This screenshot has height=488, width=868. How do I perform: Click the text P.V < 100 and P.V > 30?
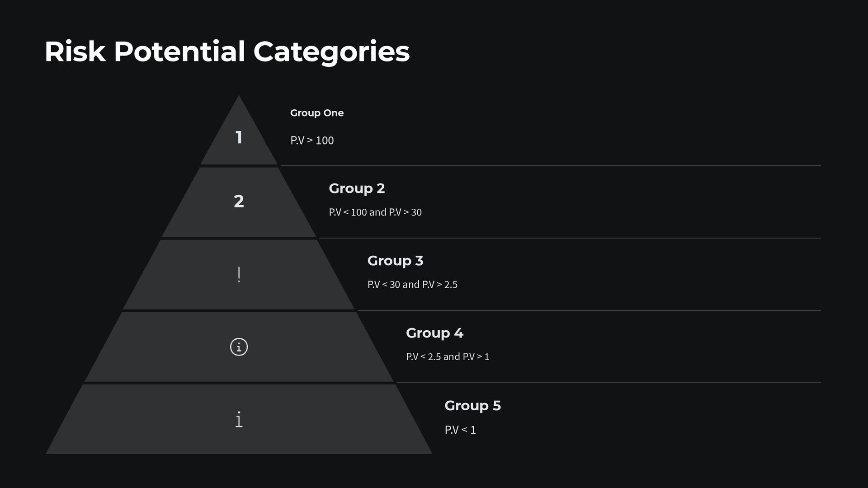375,212
